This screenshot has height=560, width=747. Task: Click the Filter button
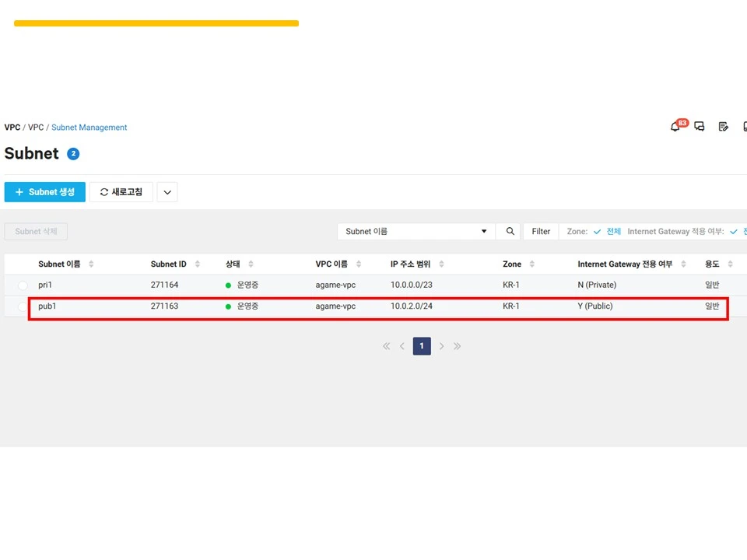[x=541, y=232]
